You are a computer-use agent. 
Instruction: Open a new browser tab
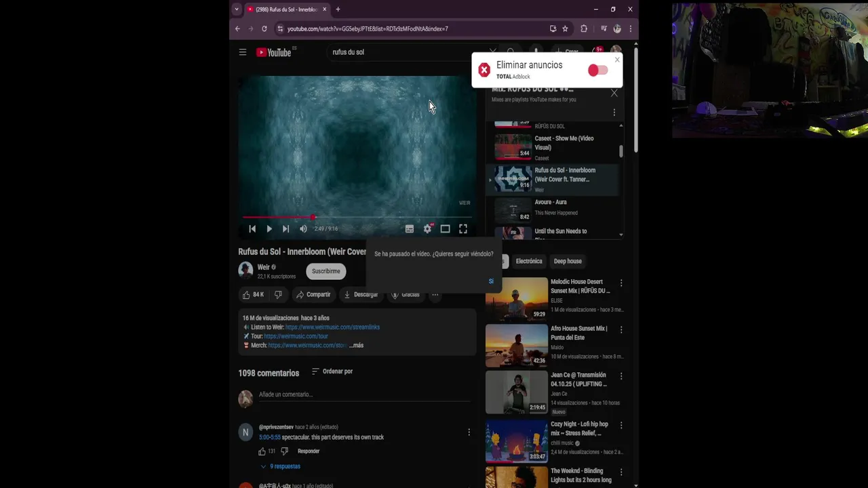click(x=338, y=9)
